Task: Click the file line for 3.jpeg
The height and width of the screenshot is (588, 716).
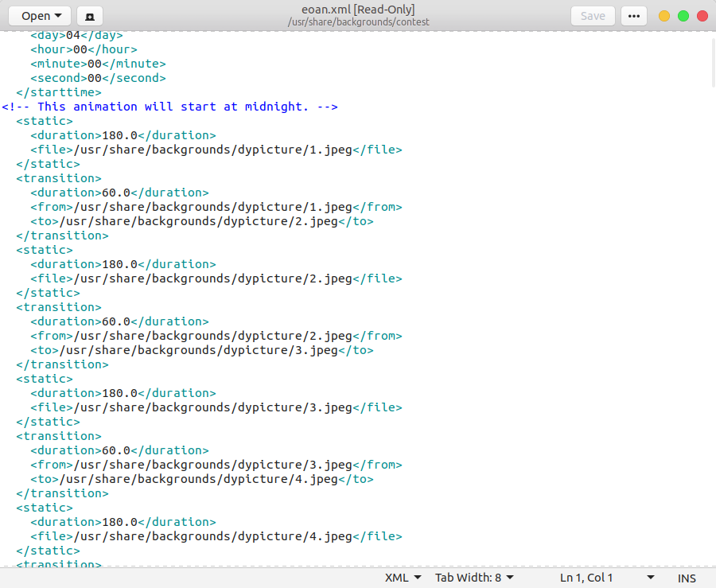Action: pyautogui.click(x=216, y=407)
